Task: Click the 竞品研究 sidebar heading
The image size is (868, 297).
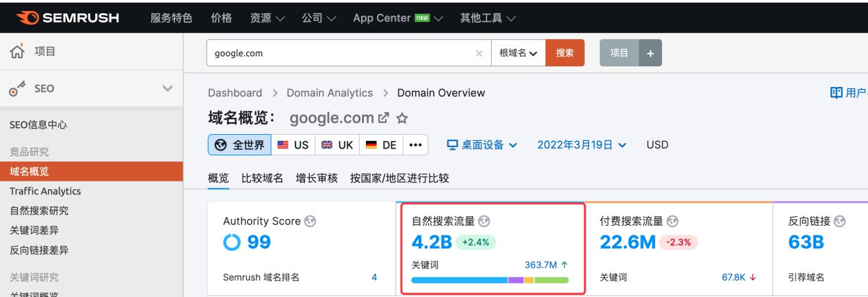Action: pos(29,151)
